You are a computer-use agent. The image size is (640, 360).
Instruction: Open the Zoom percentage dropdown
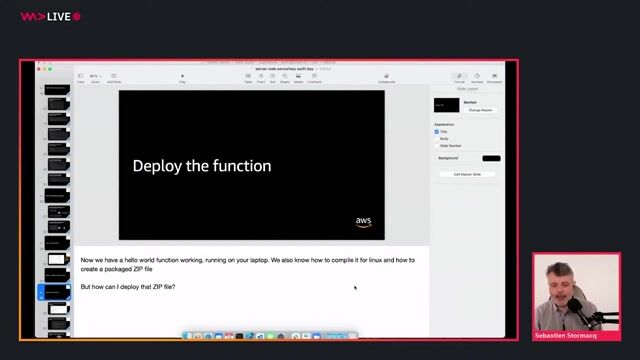pyautogui.click(x=96, y=78)
